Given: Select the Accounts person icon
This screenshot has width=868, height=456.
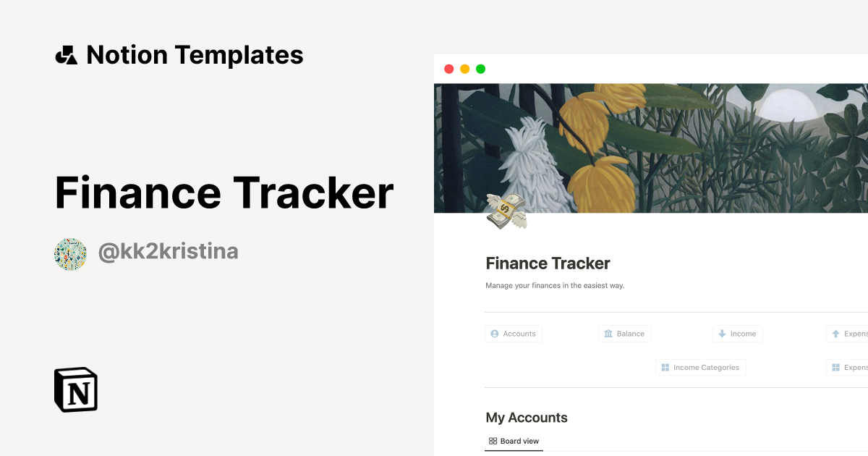Looking at the screenshot, I should pyautogui.click(x=495, y=334).
